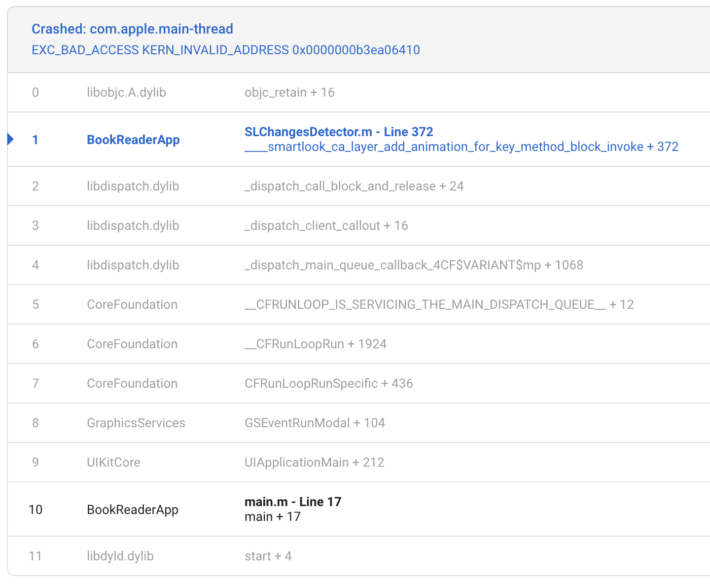Select __CFRUNLOOP_IS_SERVICING_THE_MAIN_DISPATCH_QUEUE__ + 12
Viewport: 710px width, 588px height.
pyautogui.click(x=439, y=304)
